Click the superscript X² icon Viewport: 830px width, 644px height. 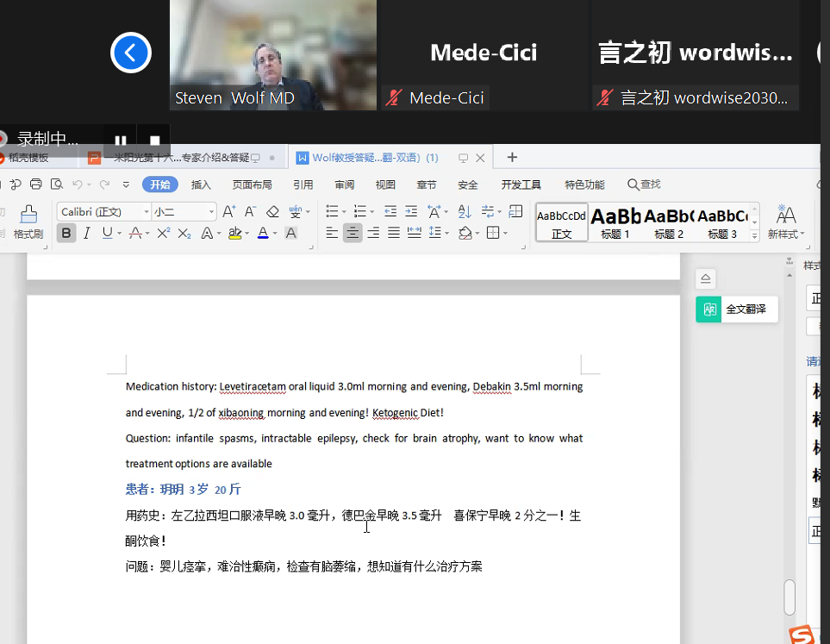(163, 233)
